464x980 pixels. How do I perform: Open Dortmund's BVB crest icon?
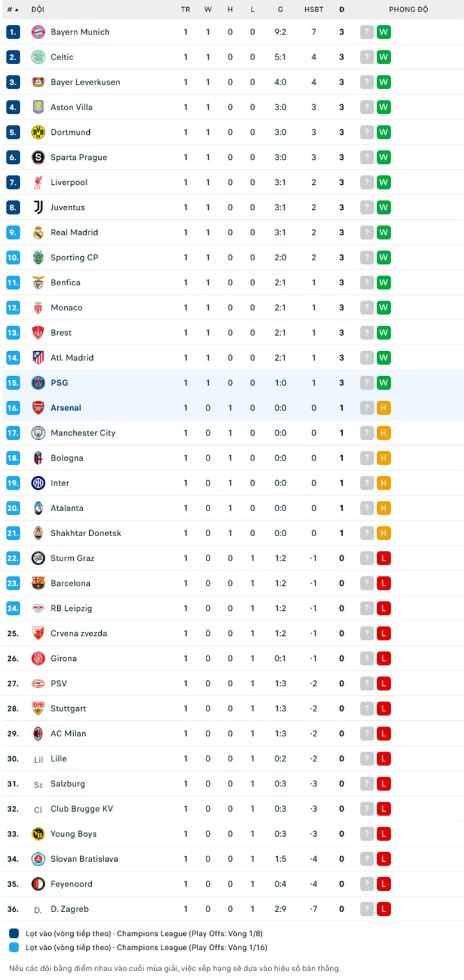click(38, 132)
